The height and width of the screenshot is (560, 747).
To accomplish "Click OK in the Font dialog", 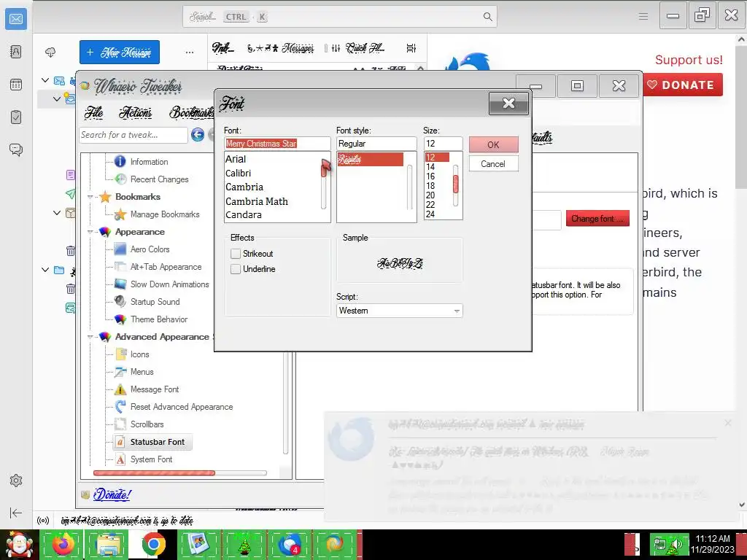I will (494, 145).
